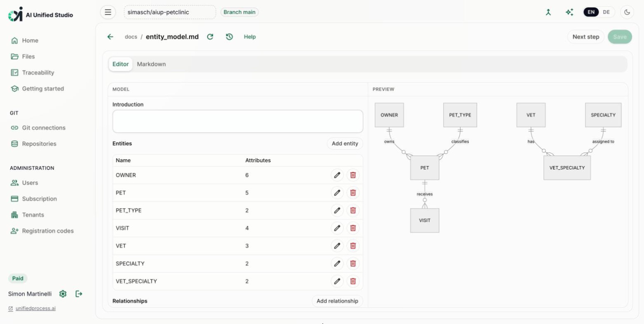This screenshot has height=324, width=644.
Task: Click the docs breadcrumb
Action: [131, 37]
